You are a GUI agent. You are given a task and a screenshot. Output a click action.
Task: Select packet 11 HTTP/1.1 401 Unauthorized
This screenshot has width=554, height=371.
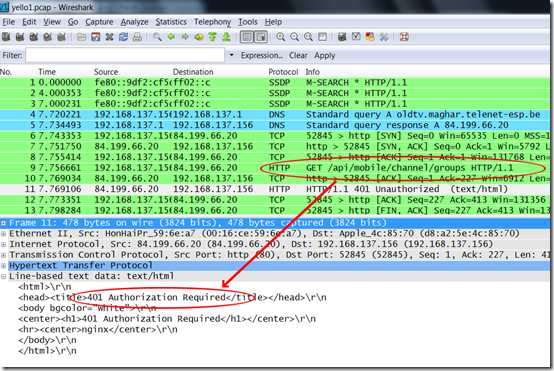click(275, 189)
